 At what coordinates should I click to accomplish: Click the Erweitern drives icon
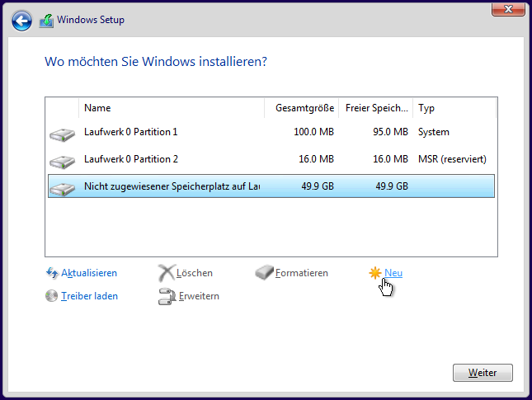(167, 296)
